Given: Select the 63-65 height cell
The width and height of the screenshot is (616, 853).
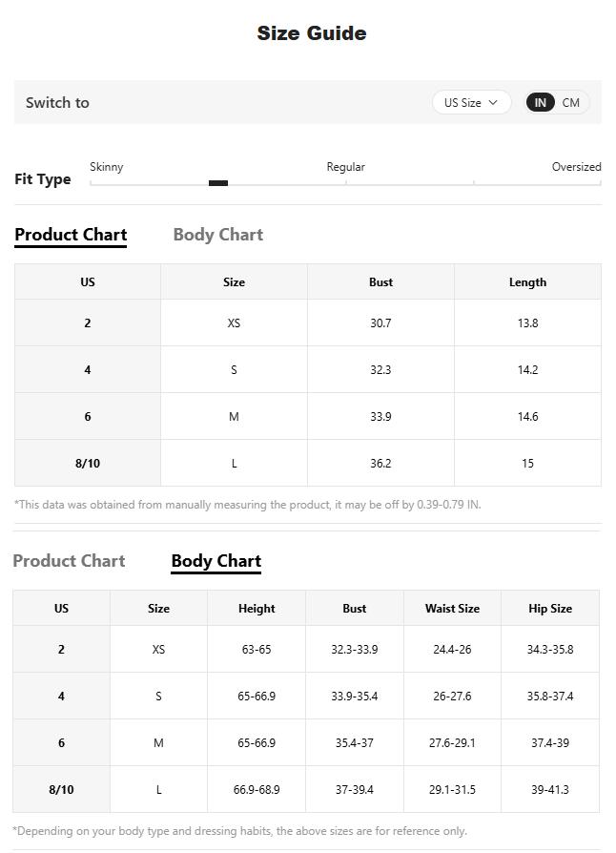Looking at the screenshot, I should (257, 649).
